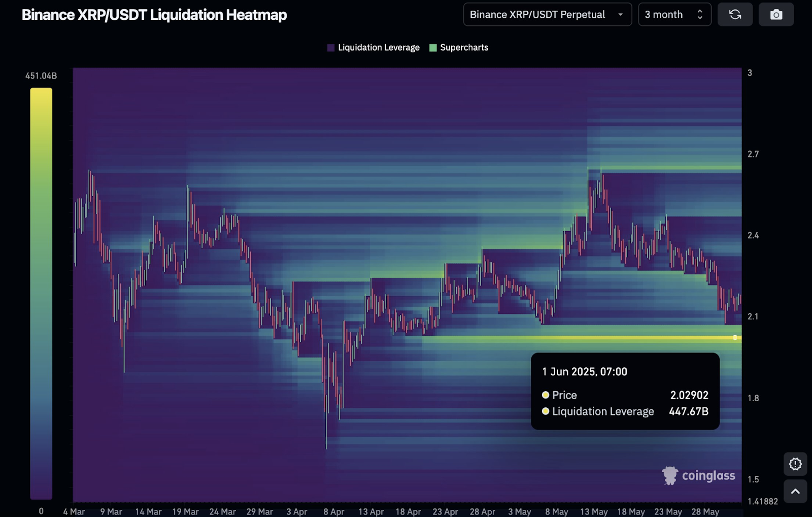The width and height of the screenshot is (812, 517).
Task: Click the 3 May date axis label
Action: [520, 511]
